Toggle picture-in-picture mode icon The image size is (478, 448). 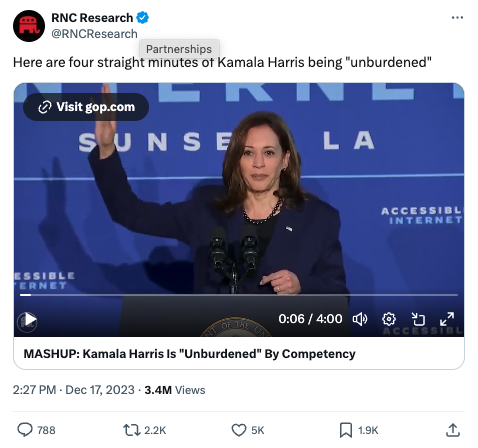(x=418, y=319)
